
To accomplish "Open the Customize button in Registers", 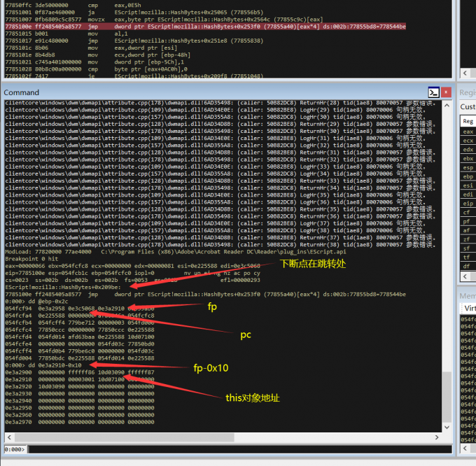I will 468,107.
